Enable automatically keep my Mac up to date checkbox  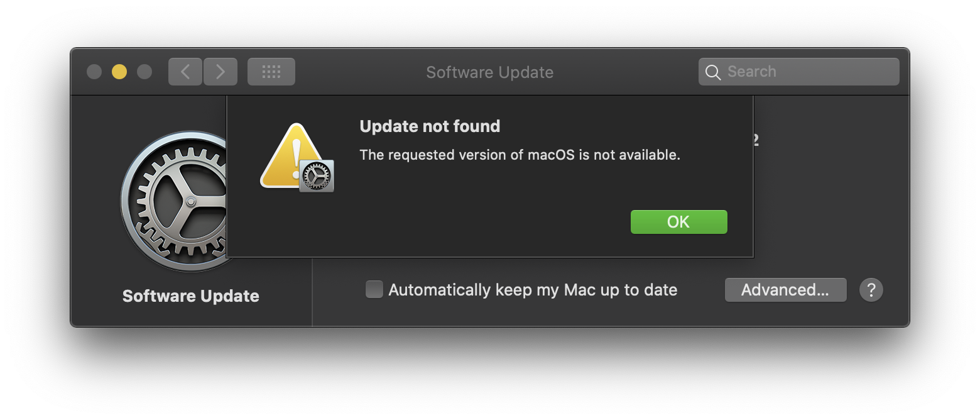[374, 289]
